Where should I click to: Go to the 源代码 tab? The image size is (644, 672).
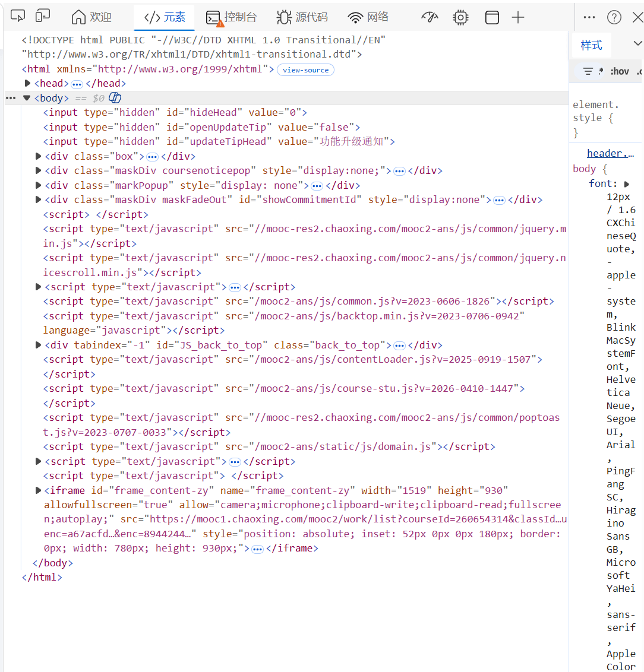point(302,17)
